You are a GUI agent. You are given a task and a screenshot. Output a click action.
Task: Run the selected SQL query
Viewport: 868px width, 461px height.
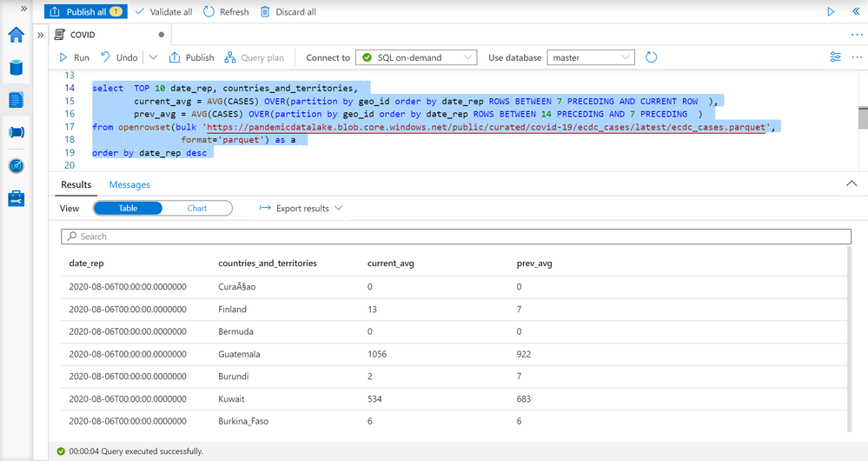74,57
